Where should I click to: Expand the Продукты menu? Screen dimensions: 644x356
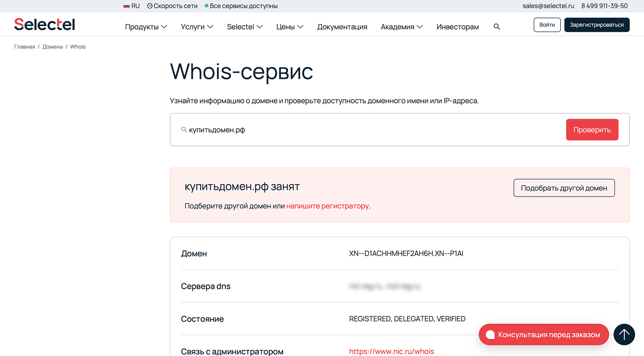click(146, 27)
